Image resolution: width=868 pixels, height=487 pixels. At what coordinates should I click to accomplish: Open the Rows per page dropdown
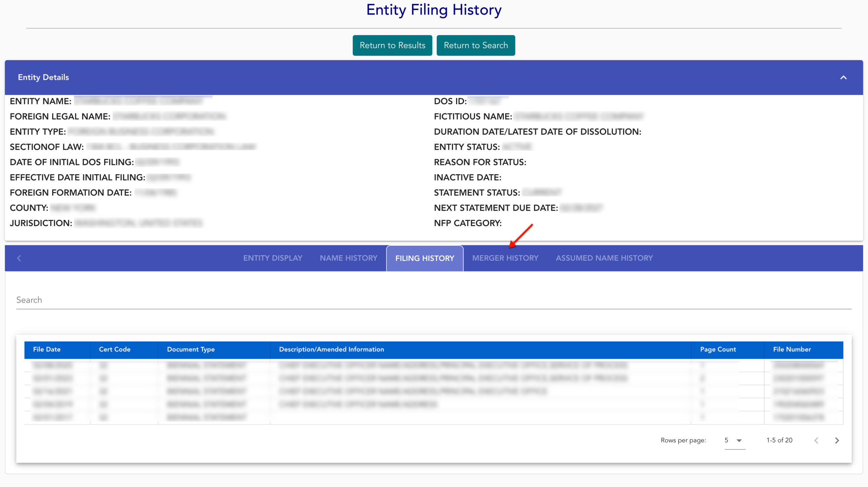[x=735, y=440]
